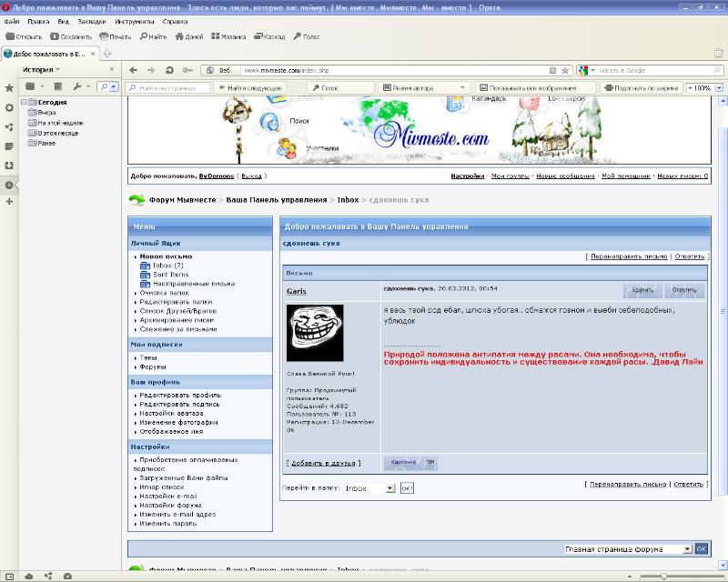Click 'Добавить в друзья' link
This screenshot has height=582, width=728.
[322, 463]
